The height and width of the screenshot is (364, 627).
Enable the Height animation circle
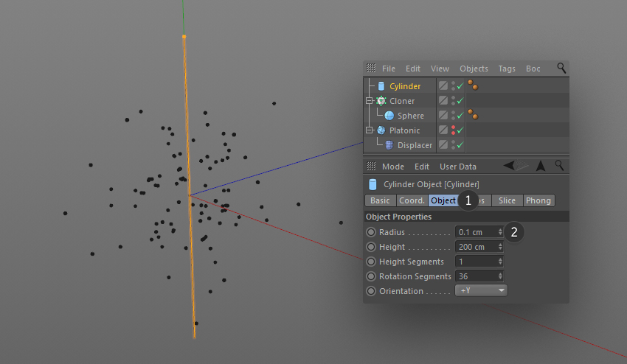(x=371, y=247)
